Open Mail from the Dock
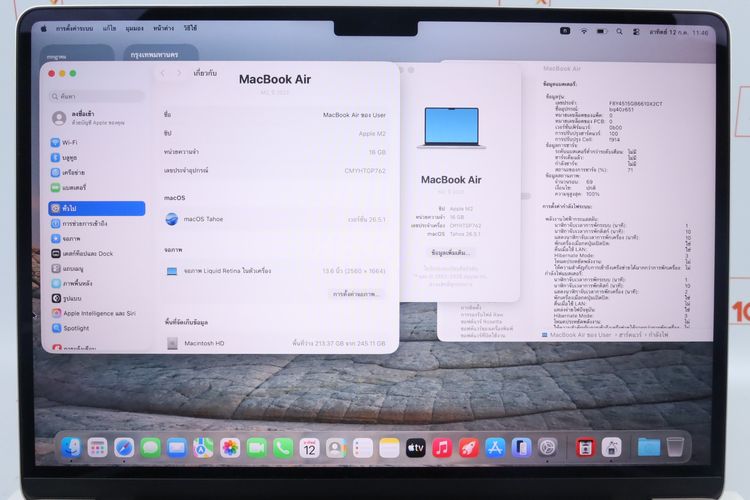Image resolution: width=750 pixels, height=500 pixels. (x=177, y=448)
